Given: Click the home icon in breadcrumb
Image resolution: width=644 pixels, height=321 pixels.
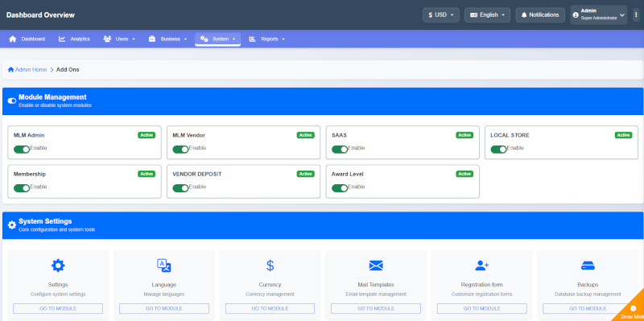Looking at the screenshot, I should coord(10,70).
